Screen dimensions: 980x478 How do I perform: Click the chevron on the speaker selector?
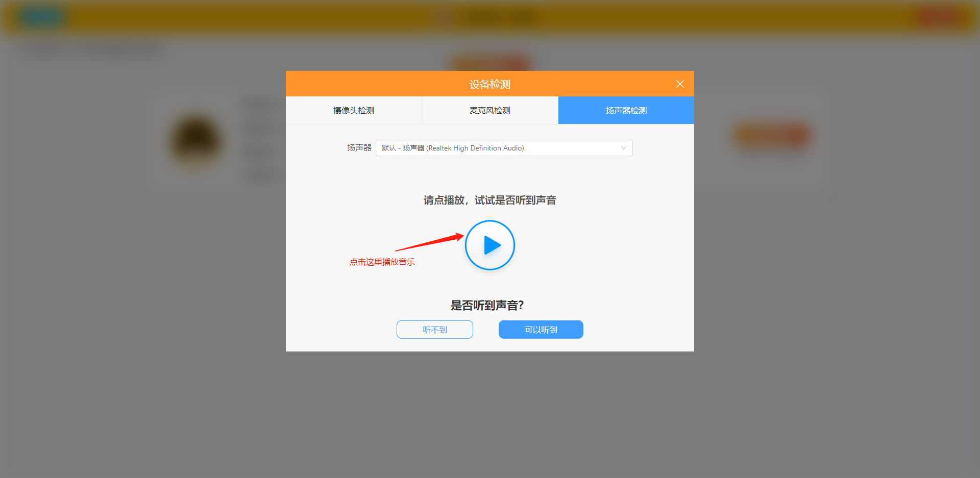click(x=623, y=148)
